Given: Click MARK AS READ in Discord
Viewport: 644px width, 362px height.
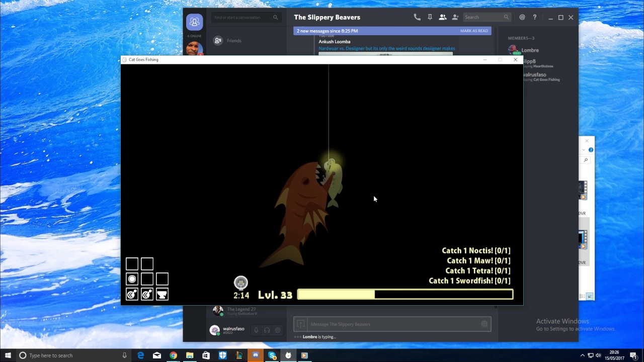Looking at the screenshot, I should [x=474, y=31].
